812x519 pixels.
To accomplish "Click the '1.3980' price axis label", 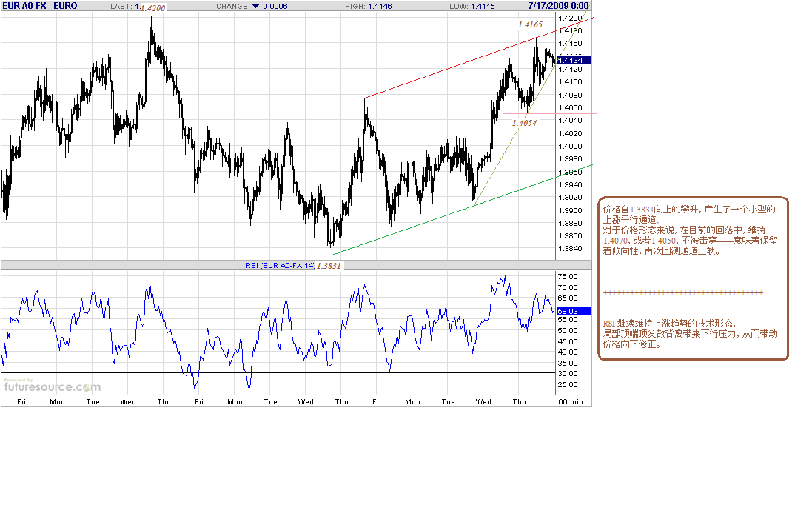I will tap(570, 159).
